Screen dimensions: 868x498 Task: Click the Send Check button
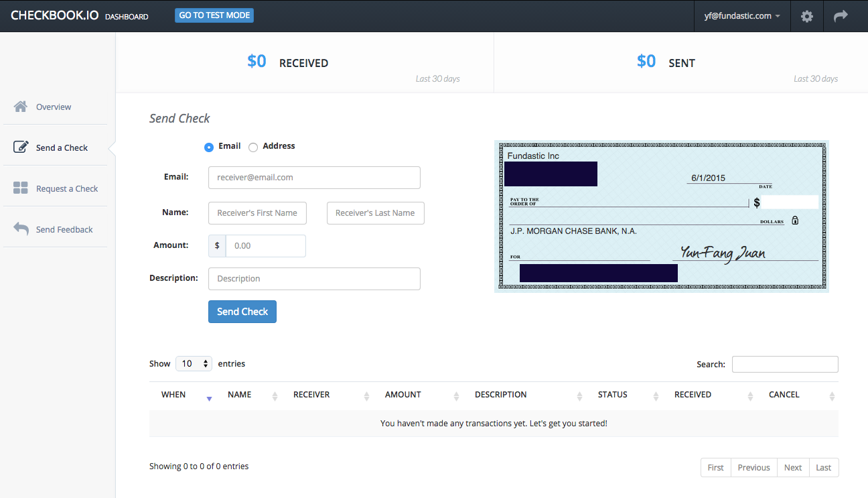pyautogui.click(x=242, y=312)
